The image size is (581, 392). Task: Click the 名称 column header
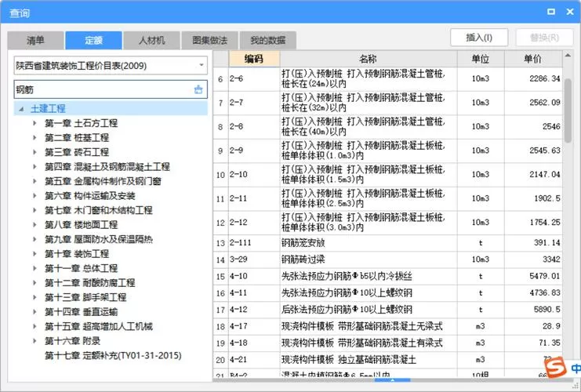pyautogui.click(x=369, y=59)
